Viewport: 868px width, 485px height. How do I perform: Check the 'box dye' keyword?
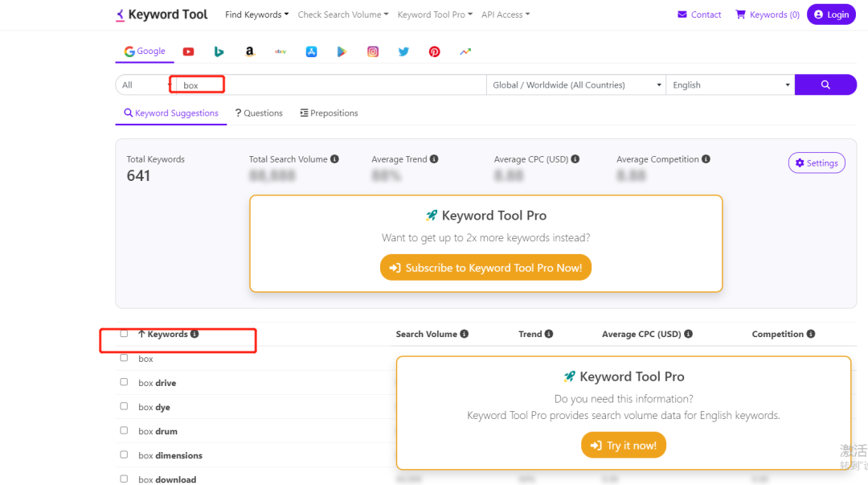pyautogui.click(x=124, y=406)
